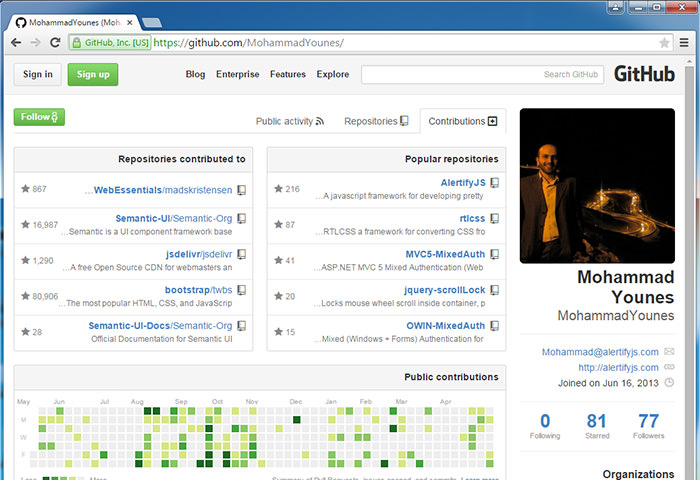Reload the page with the refresh icon
Viewport: 700px width, 480px height.
pos(55,43)
